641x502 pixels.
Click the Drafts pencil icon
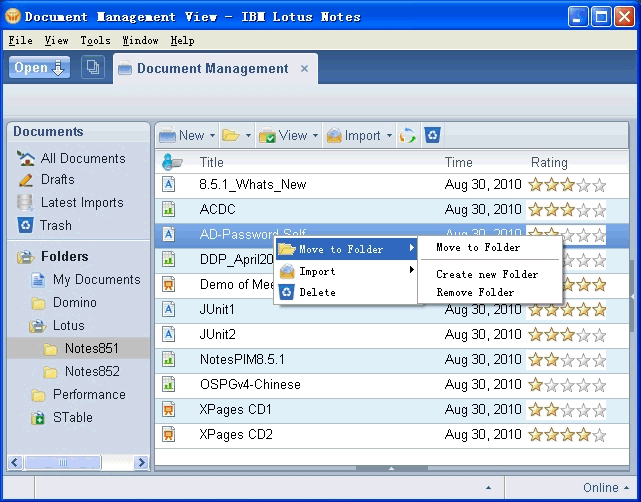[x=26, y=180]
